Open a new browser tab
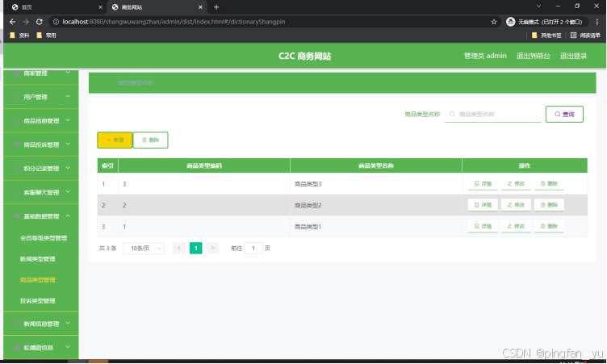Screen dimensions: 607x364 tap(216, 7)
